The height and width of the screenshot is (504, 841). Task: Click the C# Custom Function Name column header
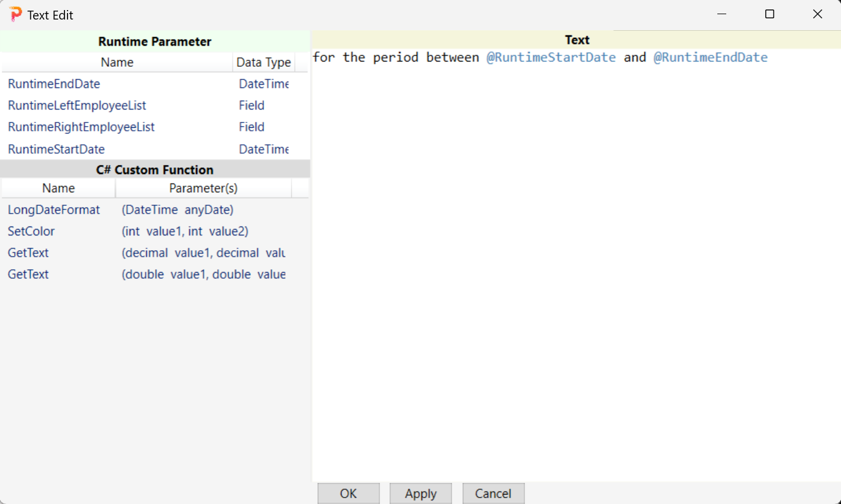point(59,188)
